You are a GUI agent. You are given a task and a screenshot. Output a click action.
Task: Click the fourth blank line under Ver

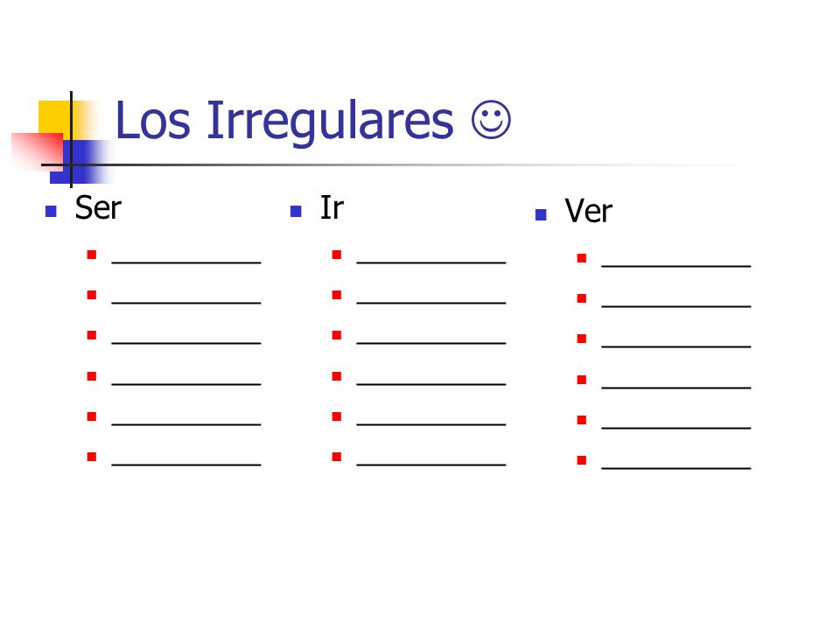pyautogui.click(x=676, y=388)
